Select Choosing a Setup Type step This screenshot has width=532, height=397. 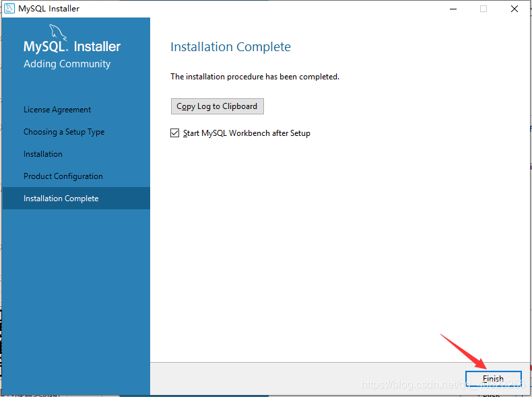[x=64, y=132]
